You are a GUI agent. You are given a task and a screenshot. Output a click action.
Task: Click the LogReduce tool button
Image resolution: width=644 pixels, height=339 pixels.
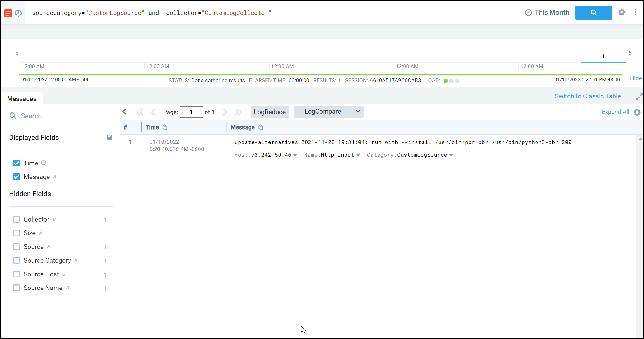(x=270, y=112)
